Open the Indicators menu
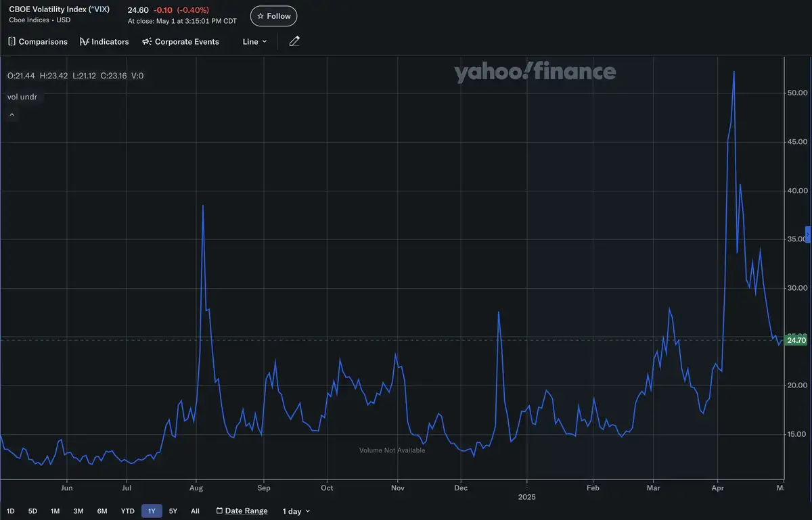The image size is (812, 520). click(104, 42)
